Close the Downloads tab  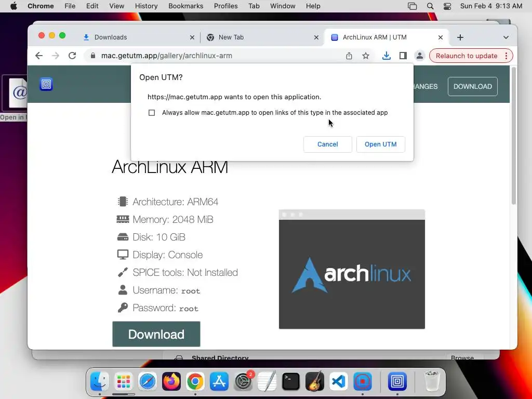(192, 37)
